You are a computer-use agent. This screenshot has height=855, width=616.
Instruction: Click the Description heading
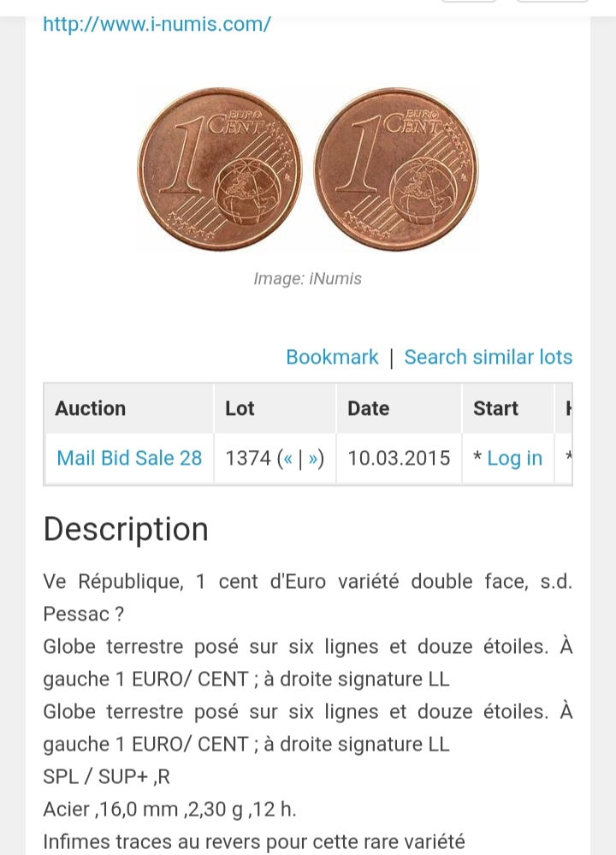[x=126, y=529]
